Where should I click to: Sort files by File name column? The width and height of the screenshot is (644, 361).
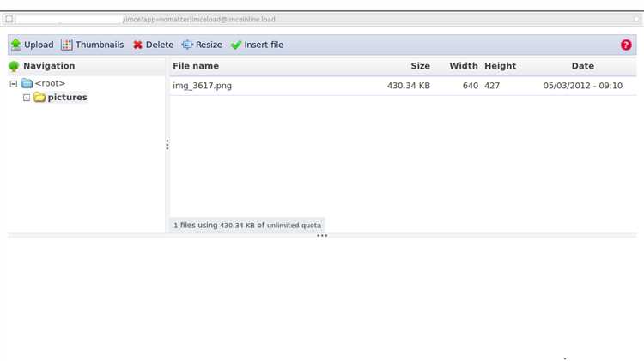pyautogui.click(x=196, y=66)
